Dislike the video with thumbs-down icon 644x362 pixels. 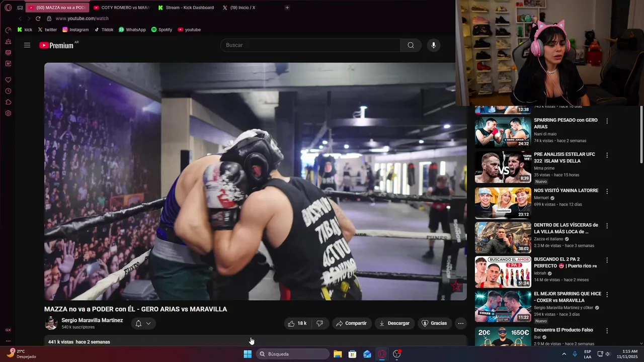tap(319, 323)
